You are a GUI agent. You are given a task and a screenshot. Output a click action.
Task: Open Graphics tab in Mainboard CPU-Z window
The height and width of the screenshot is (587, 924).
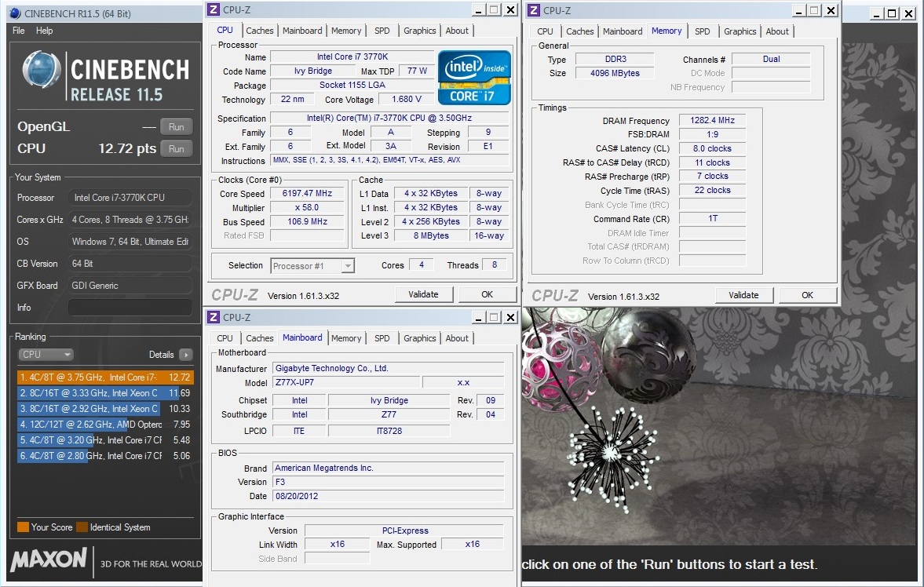(x=419, y=338)
